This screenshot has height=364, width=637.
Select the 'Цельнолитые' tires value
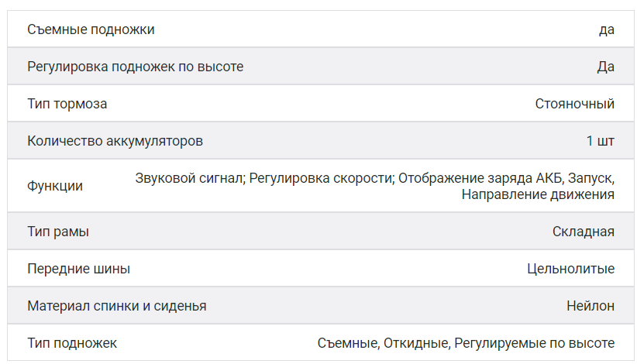point(570,269)
